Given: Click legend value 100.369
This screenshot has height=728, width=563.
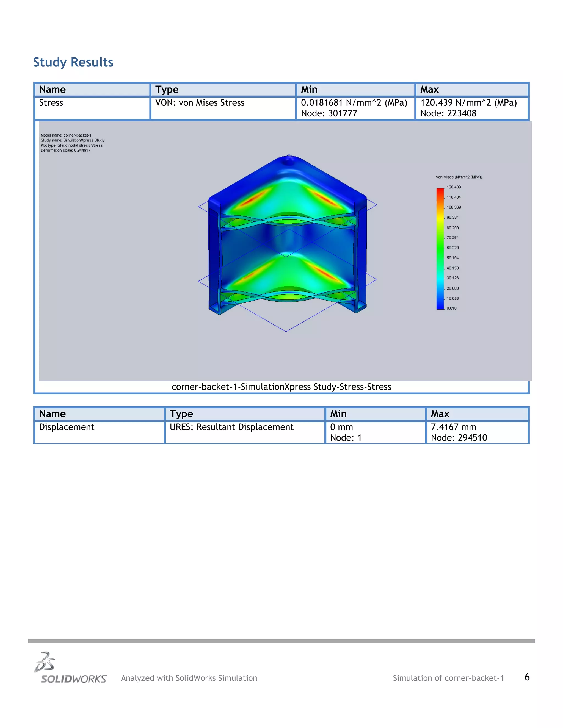Looking at the screenshot, I should point(454,207).
